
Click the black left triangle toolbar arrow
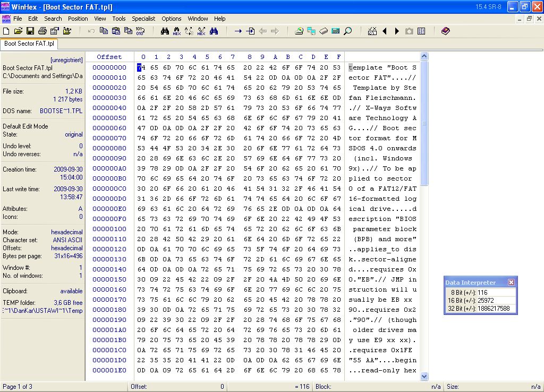pos(385,31)
